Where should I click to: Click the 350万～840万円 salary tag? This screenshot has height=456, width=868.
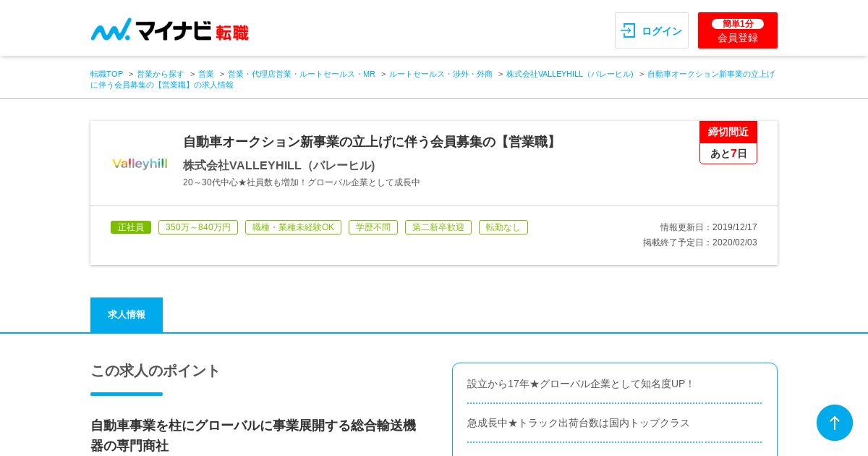coord(198,227)
